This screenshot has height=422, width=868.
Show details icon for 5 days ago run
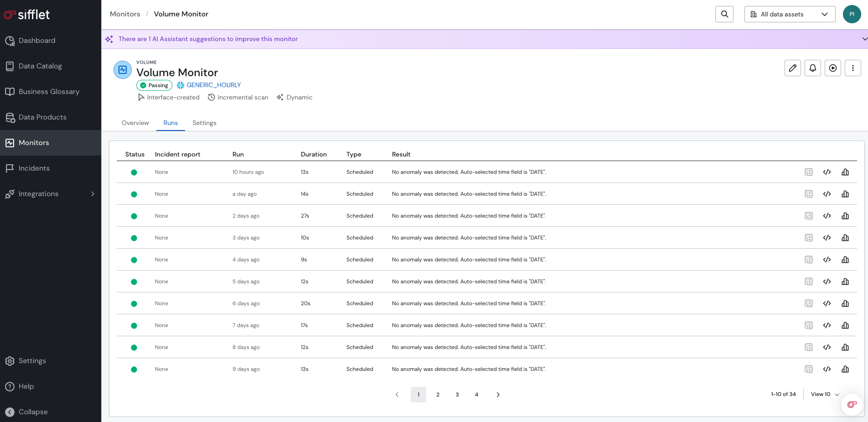(x=808, y=281)
